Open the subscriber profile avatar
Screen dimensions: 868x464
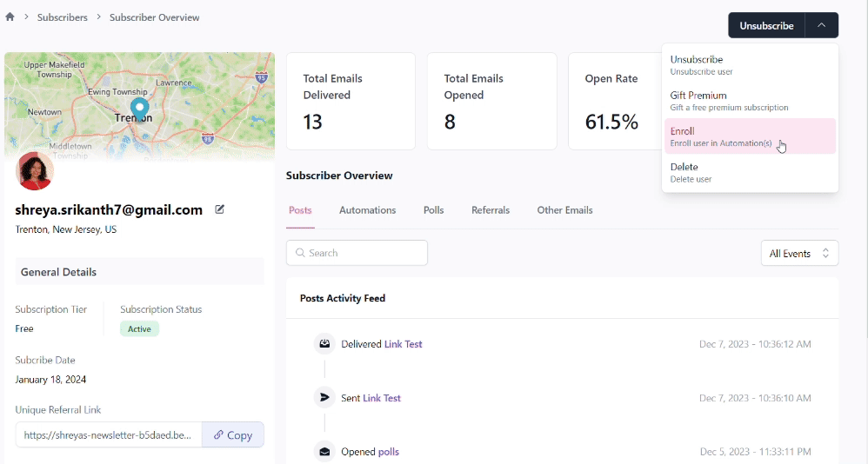35,171
